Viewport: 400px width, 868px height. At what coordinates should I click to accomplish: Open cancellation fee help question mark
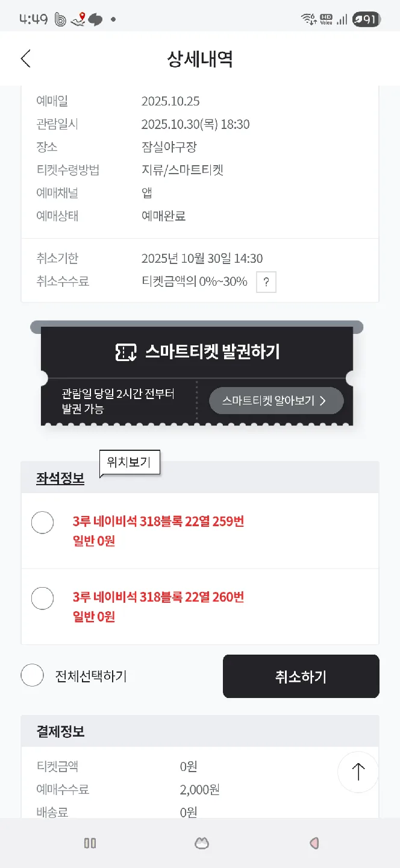point(266,282)
